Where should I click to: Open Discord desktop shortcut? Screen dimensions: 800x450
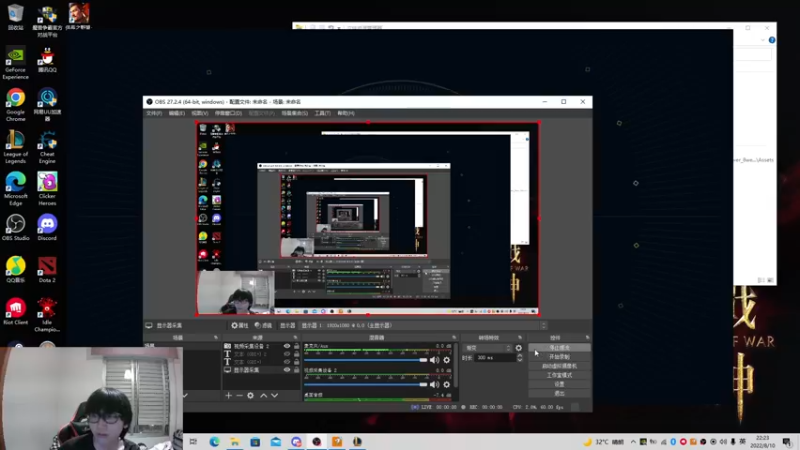47,228
